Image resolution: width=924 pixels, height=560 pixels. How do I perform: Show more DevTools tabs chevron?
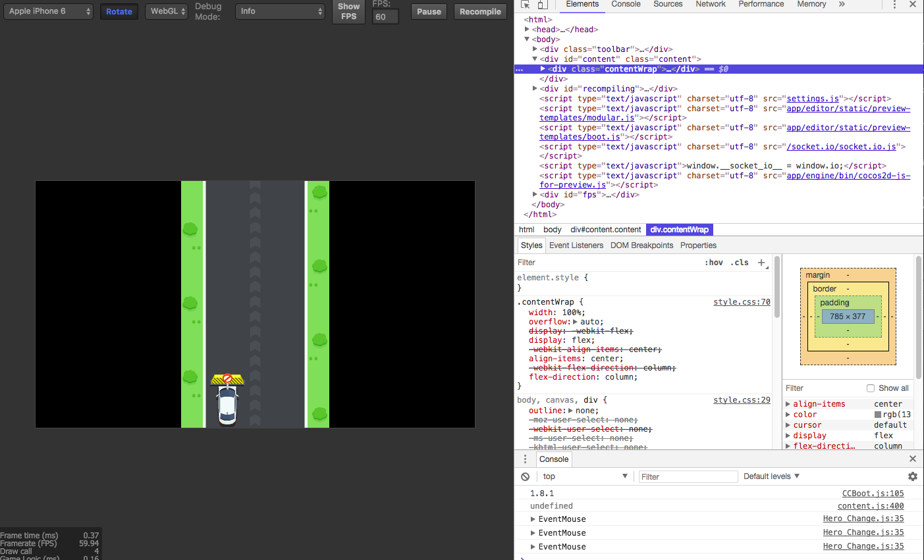[x=842, y=4]
